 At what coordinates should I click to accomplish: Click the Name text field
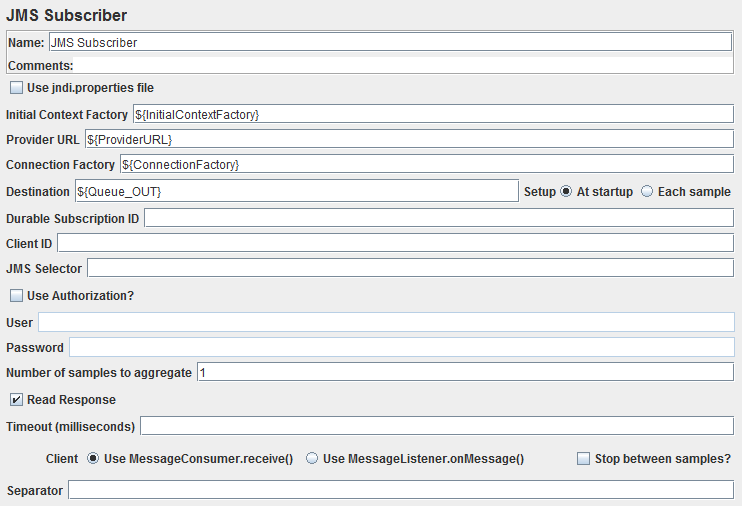tap(389, 43)
